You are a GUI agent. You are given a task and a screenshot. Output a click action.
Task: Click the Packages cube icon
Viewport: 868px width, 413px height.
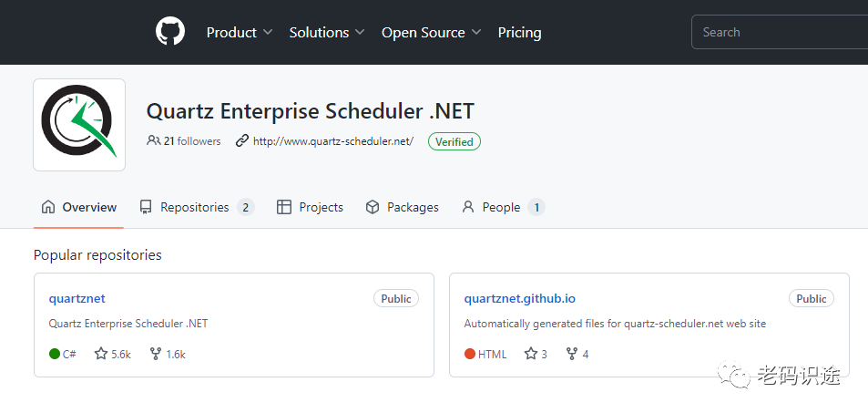coord(373,207)
